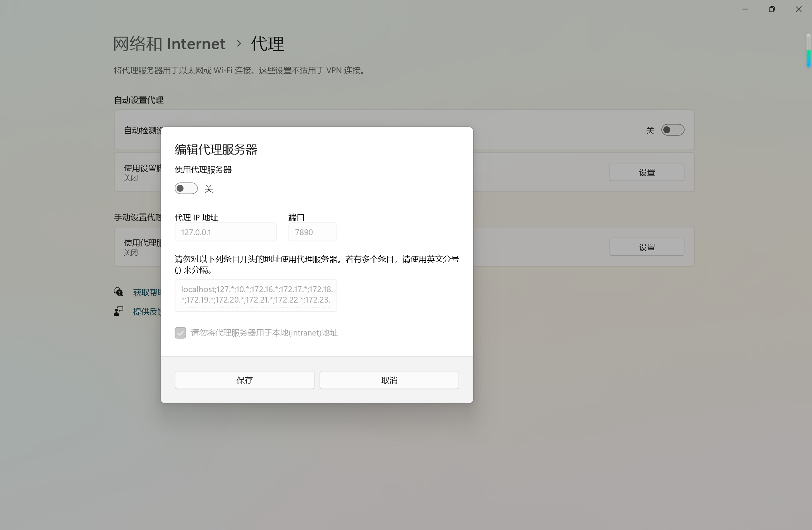Viewport: 812px width, 530px height.
Task: Click 设置 button for setup script
Action: coord(646,172)
